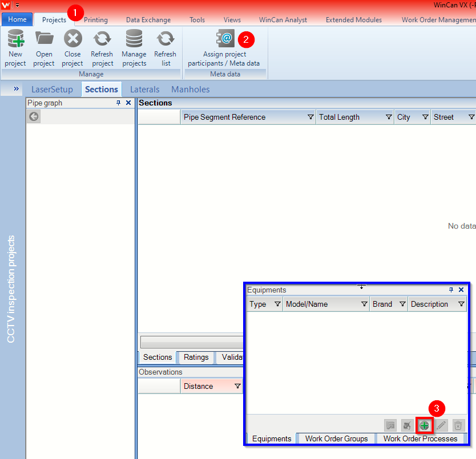Select the Sections main tab

tap(102, 89)
